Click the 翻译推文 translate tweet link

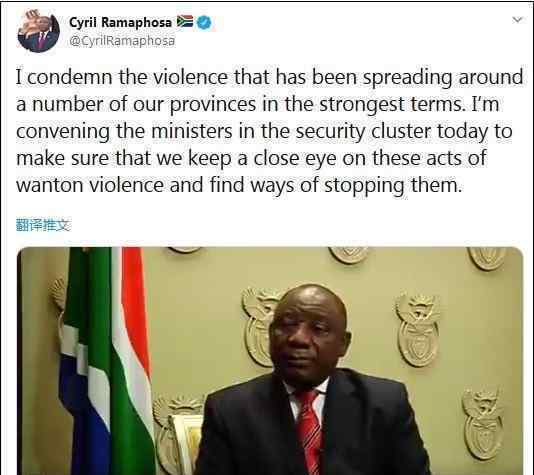[43, 225]
